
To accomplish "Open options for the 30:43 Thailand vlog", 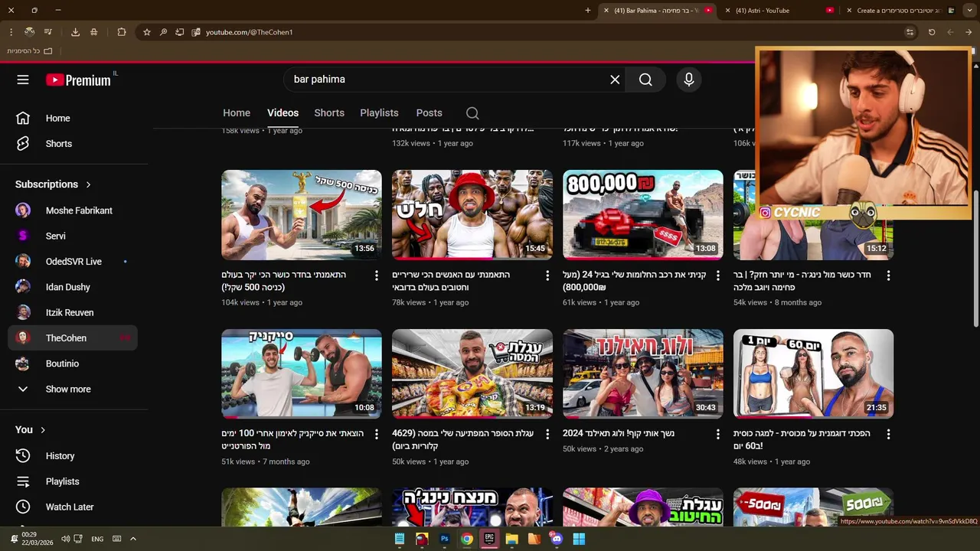I will coord(717,434).
